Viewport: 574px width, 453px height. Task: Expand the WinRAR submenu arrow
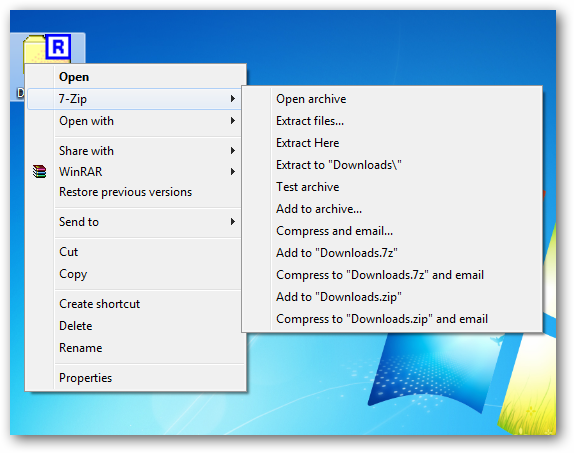(232, 171)
